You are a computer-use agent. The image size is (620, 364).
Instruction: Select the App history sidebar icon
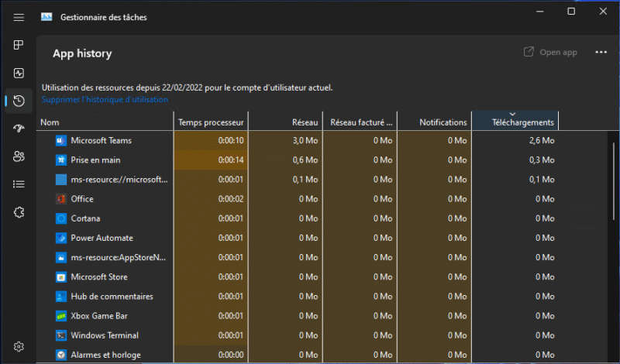click(x=19, y=101)
